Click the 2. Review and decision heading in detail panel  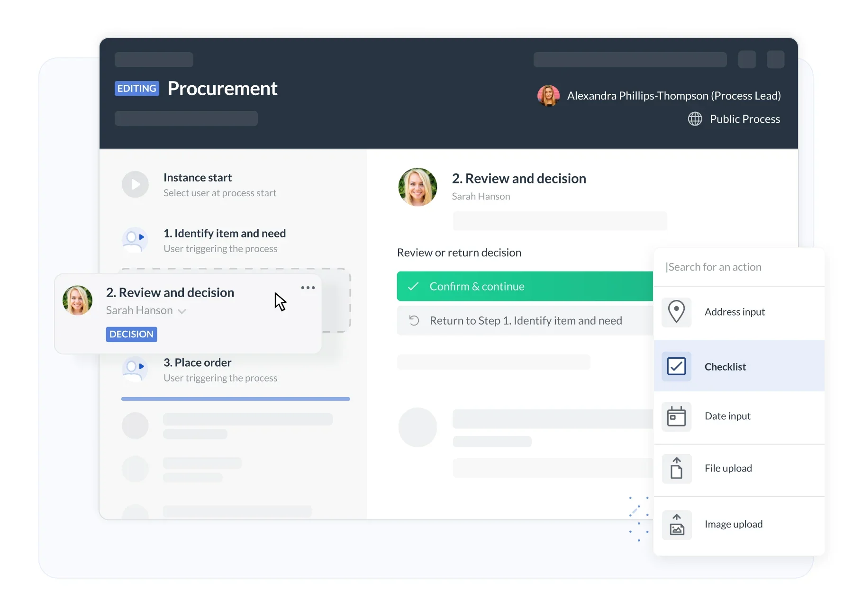[x=519, y=179]
